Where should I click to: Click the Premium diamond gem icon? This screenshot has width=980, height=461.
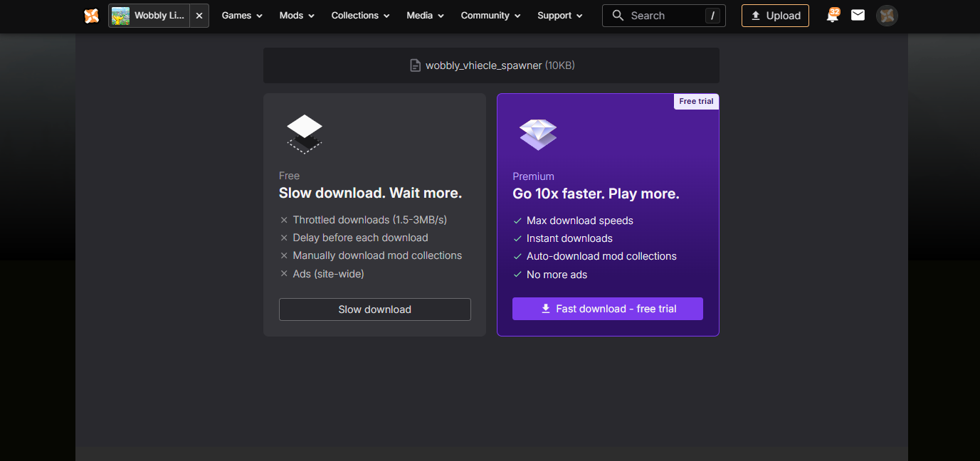[538, 134]
